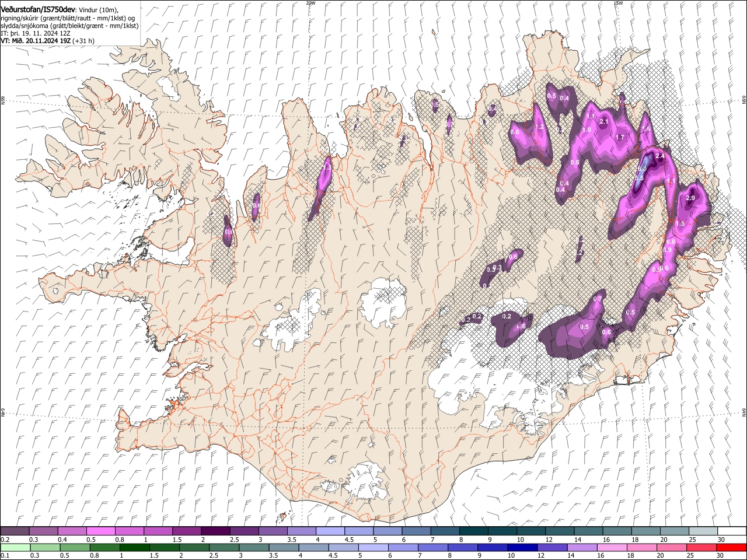The image size is (747, 560).
Task: Click the 25–30 red-pink swatch in lower legend
Action: tap(701, 547)
